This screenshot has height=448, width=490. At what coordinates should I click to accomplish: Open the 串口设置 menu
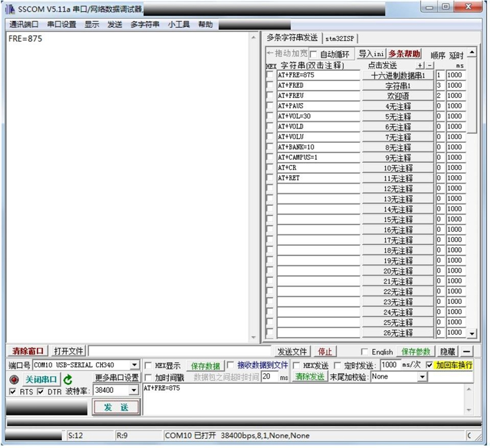pos(62,25)
